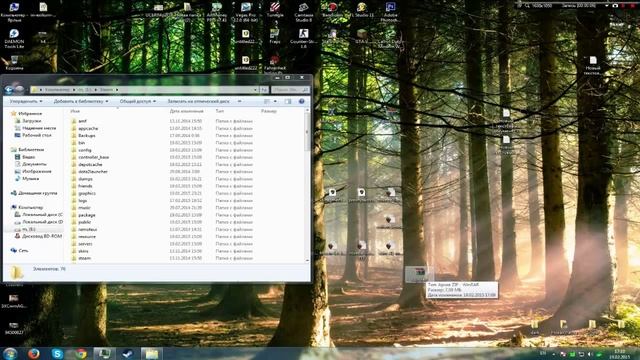The width and height of the screenshot is (640, 360).
Task: Open Explorer help icon
Action: pyautogui.click(x=302, y=101)
